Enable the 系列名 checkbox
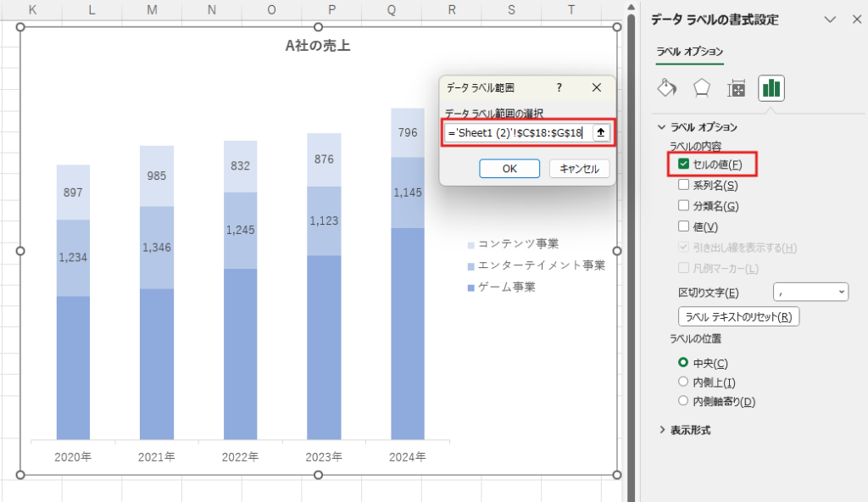Viewport: 868px width, 502px height. click(x=684, y=185)
